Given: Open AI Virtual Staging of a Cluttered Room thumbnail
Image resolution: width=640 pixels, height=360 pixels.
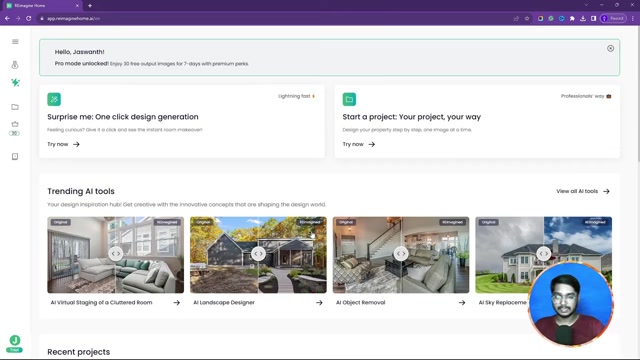Looking at the screenshot, I should click(116, 255).
